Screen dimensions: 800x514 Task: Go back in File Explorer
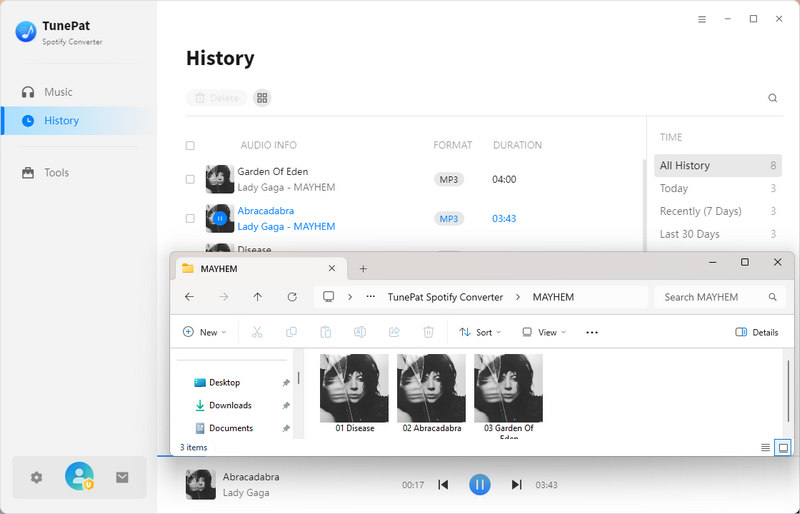(x=189, y=297)
